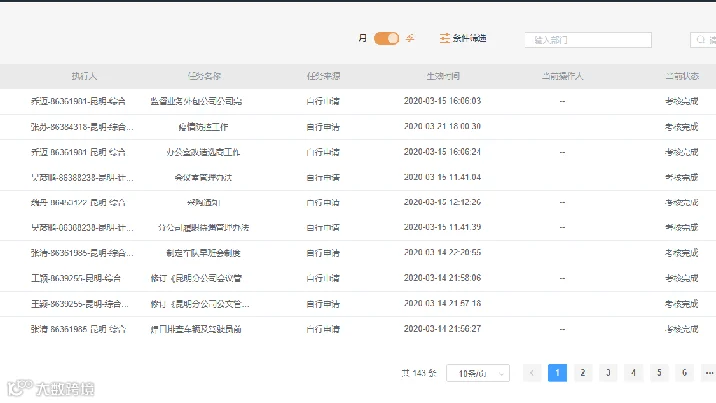Go to page 6
Screen dimensions: 716x403
(684, 373)
